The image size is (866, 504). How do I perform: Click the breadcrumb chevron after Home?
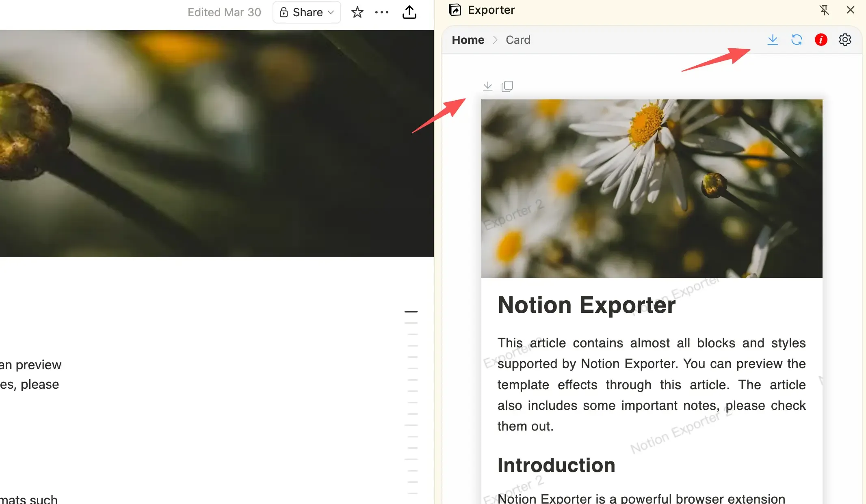pyautogui.click(x=495, y=40)
